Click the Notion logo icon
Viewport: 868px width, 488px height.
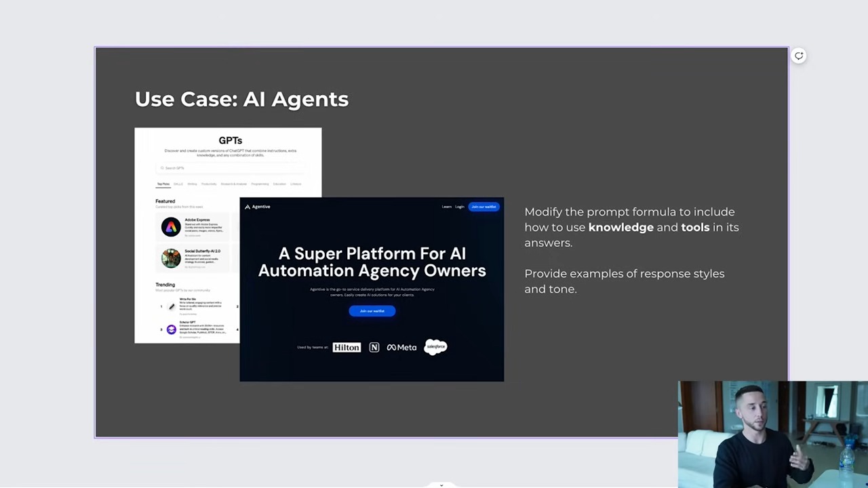click(x=374, y=347)
